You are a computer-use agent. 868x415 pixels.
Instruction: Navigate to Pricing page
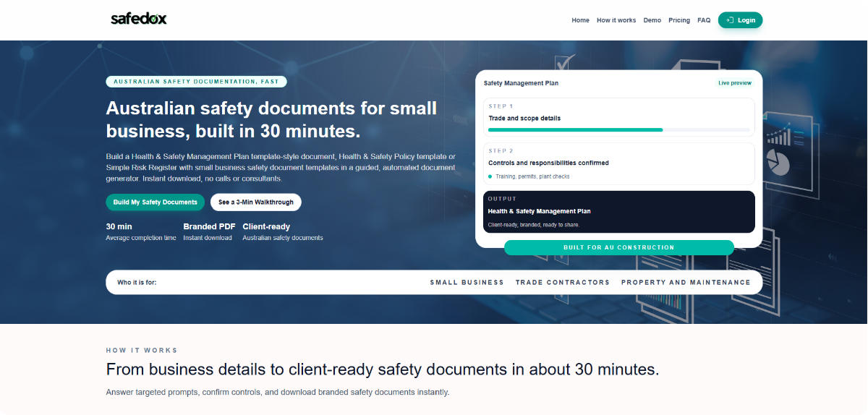pyautogui.click(x=678, y=20)
